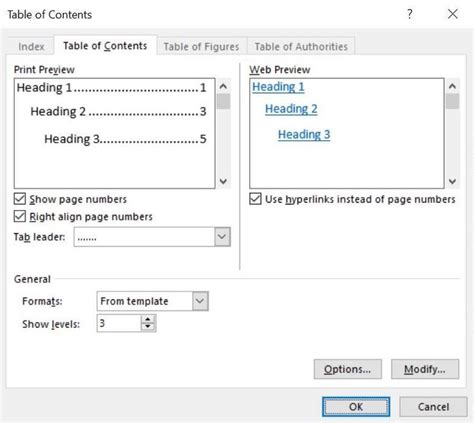Select the Table of Contents tab

point(105,46)
